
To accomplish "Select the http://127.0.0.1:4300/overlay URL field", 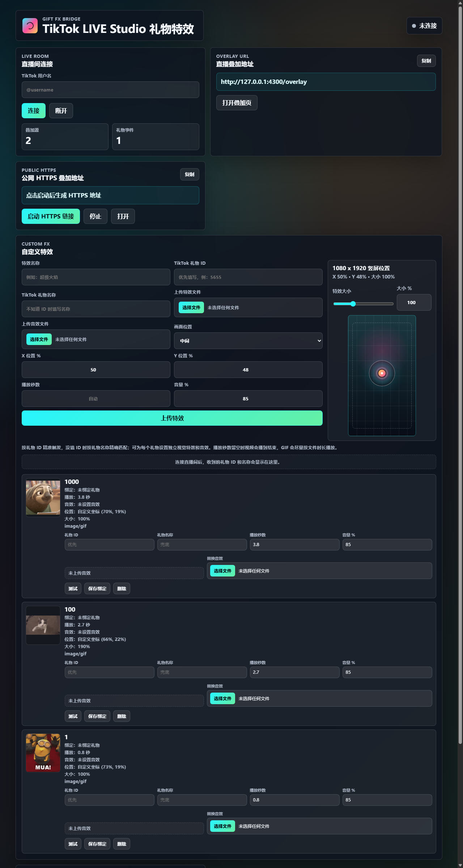I will tap(326, 82).
